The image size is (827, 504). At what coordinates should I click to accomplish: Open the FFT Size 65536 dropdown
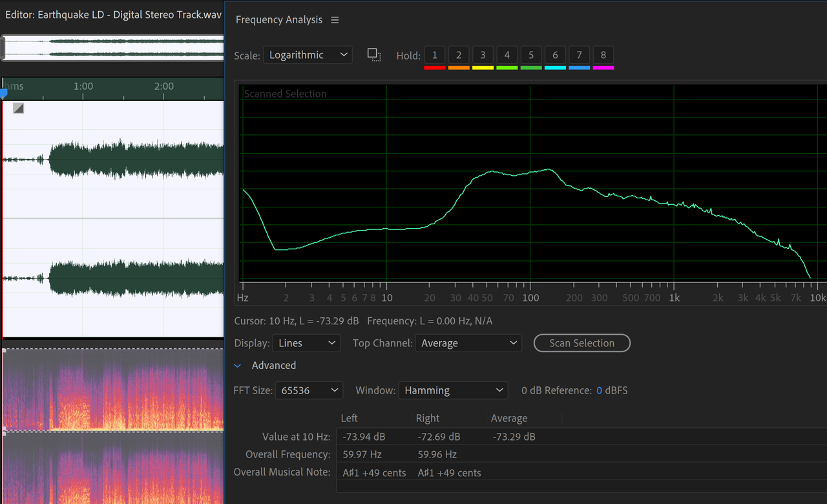(309, 390)
